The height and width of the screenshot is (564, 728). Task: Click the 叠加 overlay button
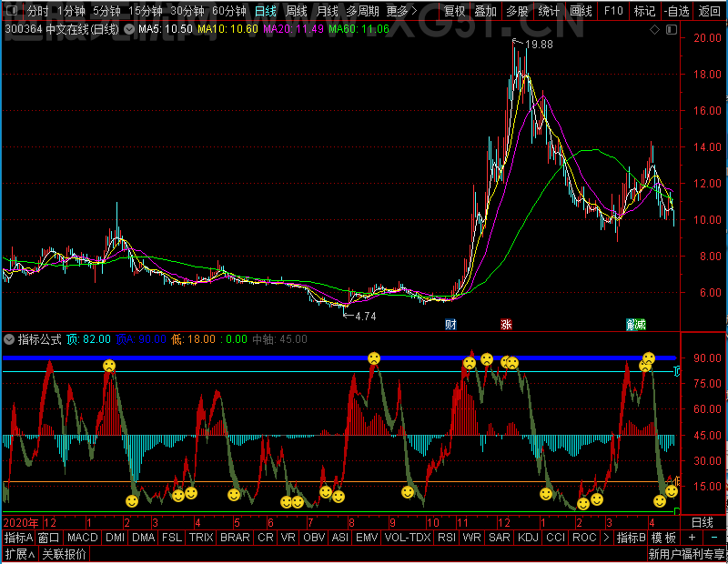pyautogui.click(x=486, y=11)
